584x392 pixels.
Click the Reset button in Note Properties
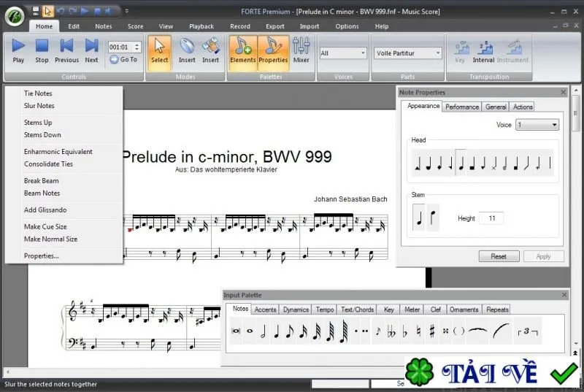[x=499, y=256]
